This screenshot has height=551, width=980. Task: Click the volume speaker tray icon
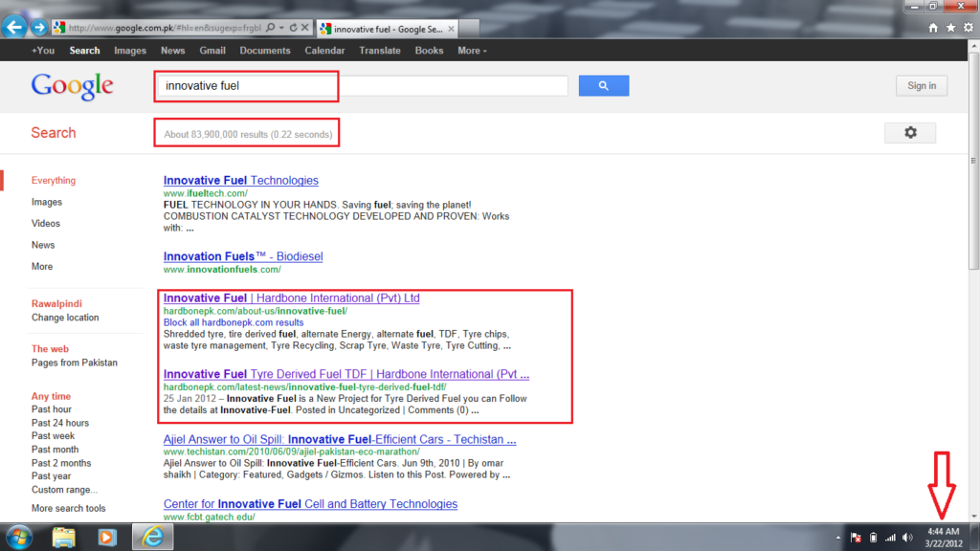click(x=907, y=538)
